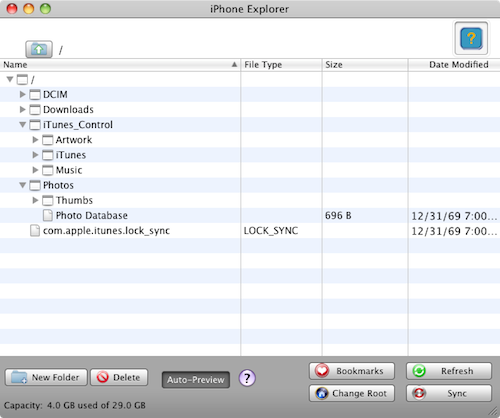500x418 pixels.
Task: Expand the Artwork folder
Action: [x=35, y=140]
